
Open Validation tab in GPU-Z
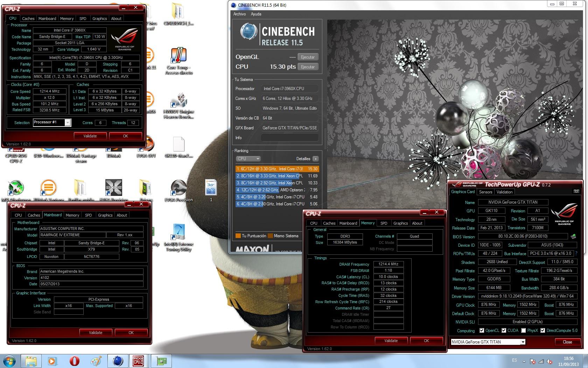tap(504, 192)
